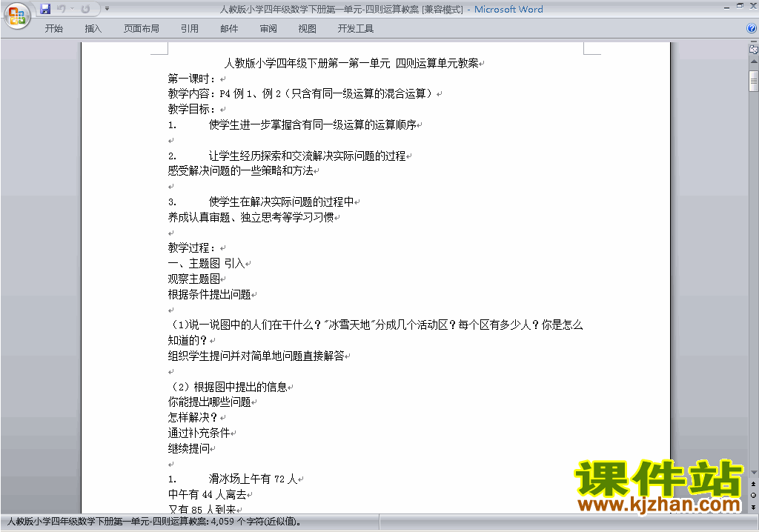Undo the last action in toolbar

coord(61,9)
